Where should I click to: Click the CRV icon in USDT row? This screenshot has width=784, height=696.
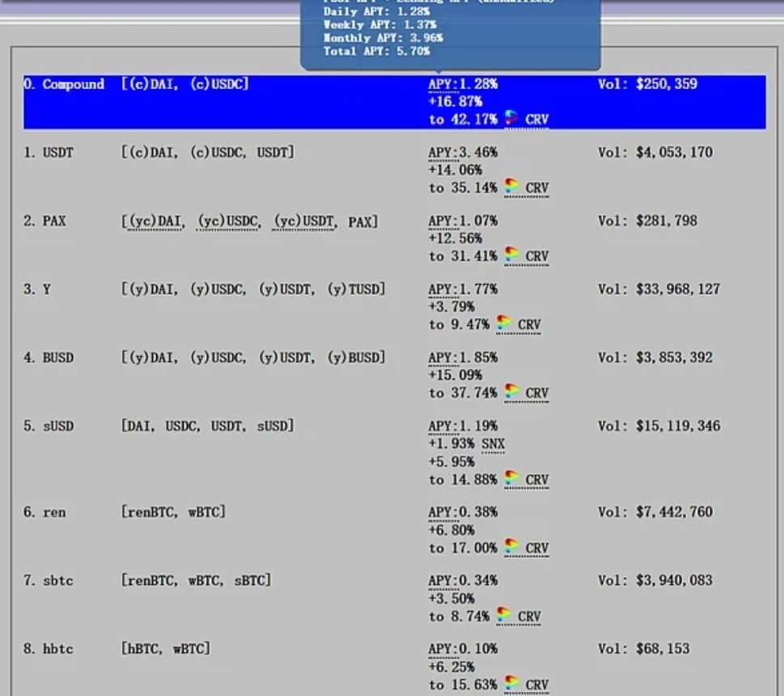click(x=511, y=186)
